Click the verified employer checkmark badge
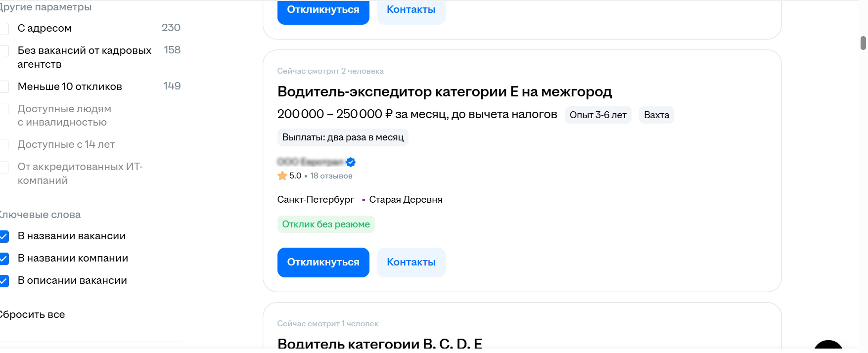 [x=351, y=162]
